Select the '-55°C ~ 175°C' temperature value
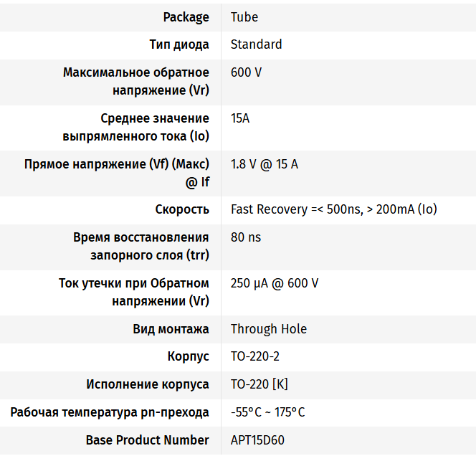The height and width of the screenshot is (456, 476). click(267, 412)
